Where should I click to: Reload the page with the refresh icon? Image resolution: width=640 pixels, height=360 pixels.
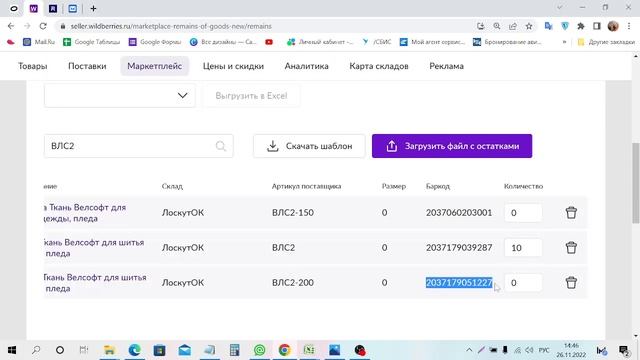(43, 26)
